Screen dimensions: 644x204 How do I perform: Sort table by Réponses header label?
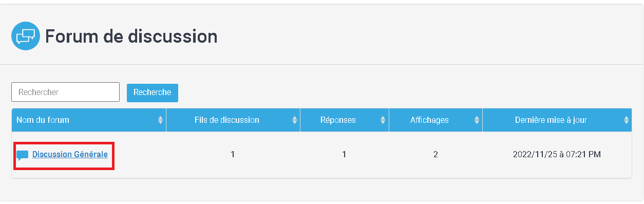pyautogui.click(x=338, y=120)
